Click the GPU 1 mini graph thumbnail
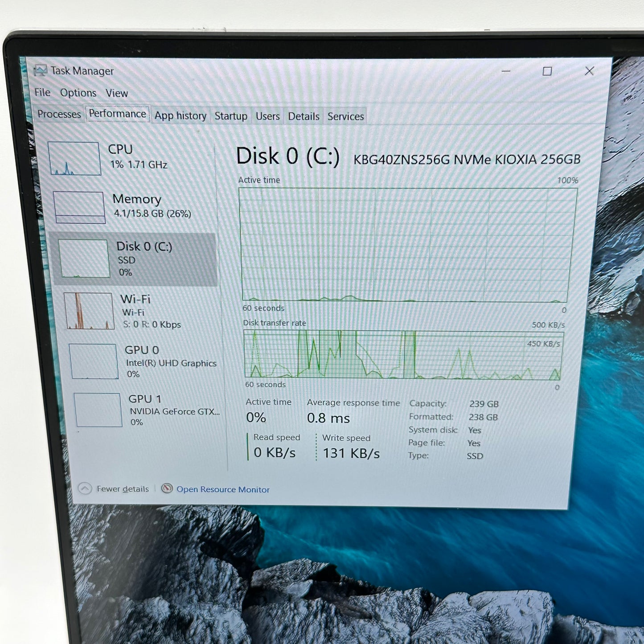Screen dimensions: 644x644 pos(98,410)
